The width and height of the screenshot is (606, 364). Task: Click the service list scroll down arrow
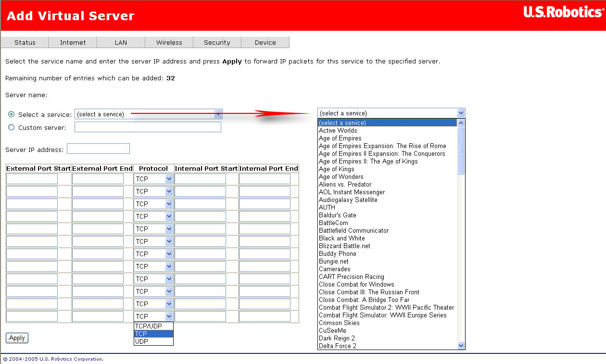[x=461, y=345]
